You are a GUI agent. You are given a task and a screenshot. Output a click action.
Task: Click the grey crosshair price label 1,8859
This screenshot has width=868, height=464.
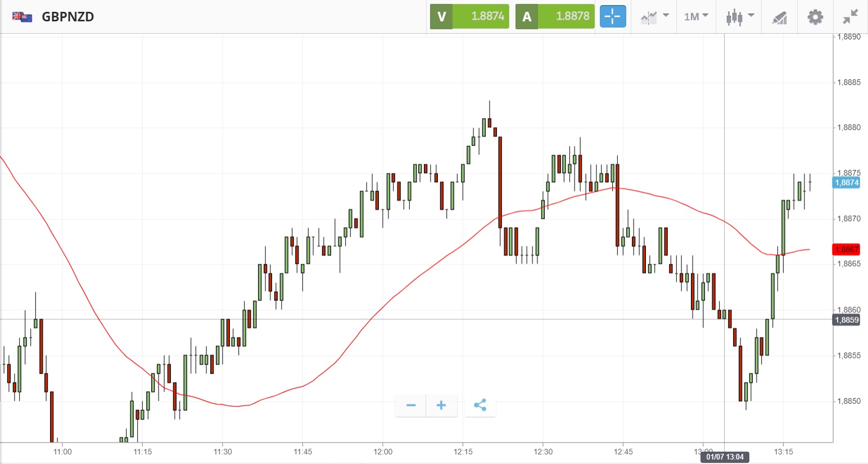click(x=846, y=320)
